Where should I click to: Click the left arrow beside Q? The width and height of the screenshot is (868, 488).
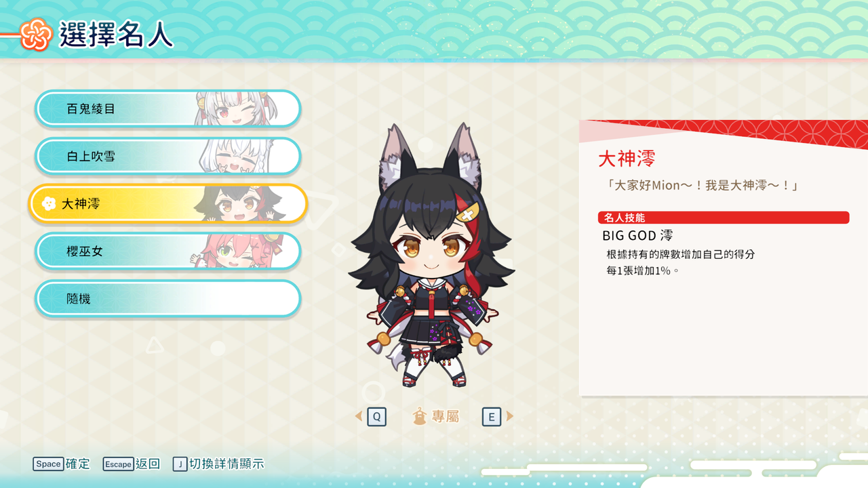[x=359, y=416]
